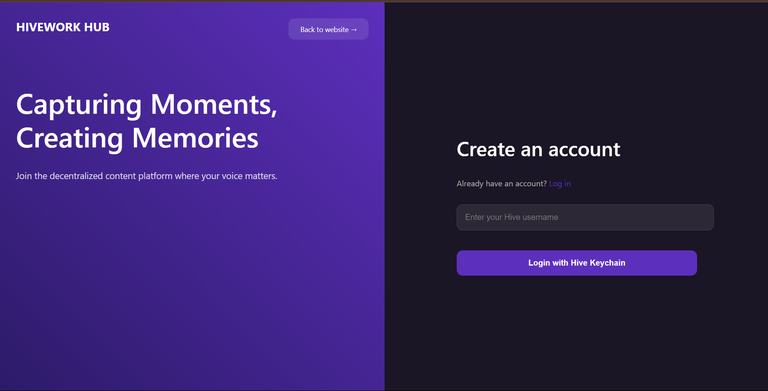
Task: Click the 'Already have an account?' text
Action: click(x=502, y=184)
